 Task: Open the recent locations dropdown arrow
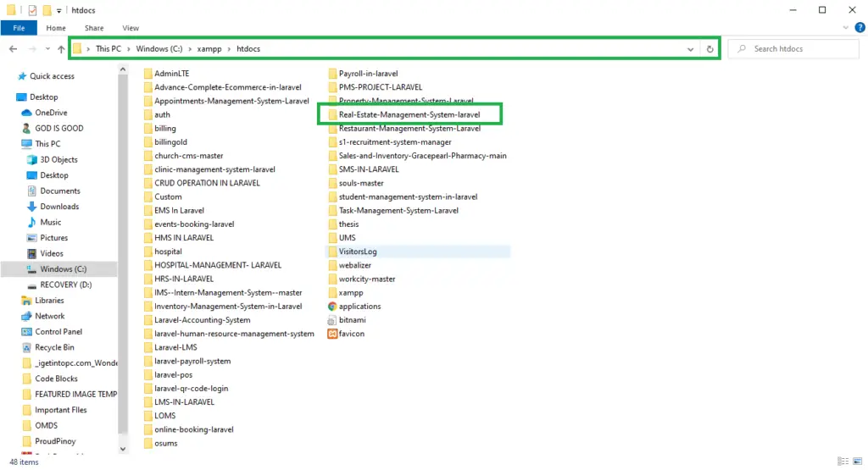click(47, 49)
